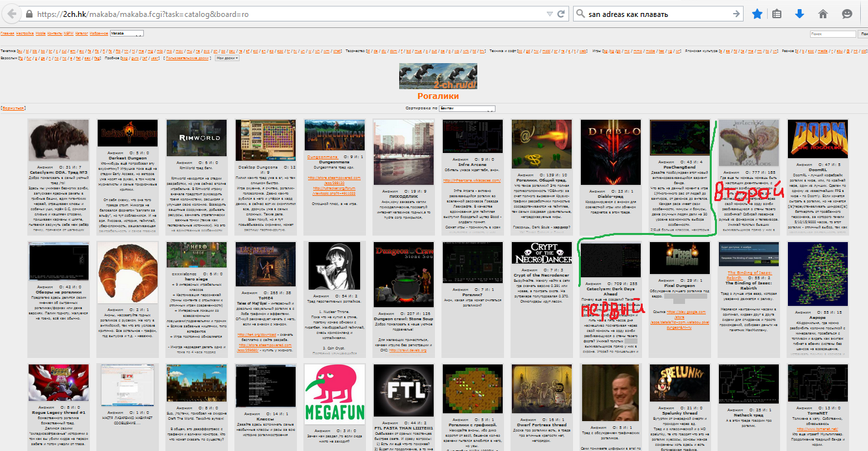Reload the page with the refresh icon

562,14
